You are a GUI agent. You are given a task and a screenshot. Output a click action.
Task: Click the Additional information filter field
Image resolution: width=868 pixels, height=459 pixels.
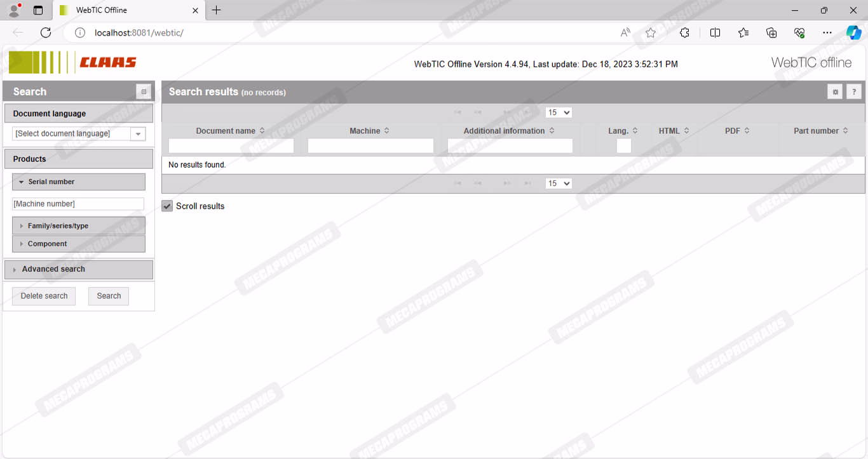click(x=510, y=146)
